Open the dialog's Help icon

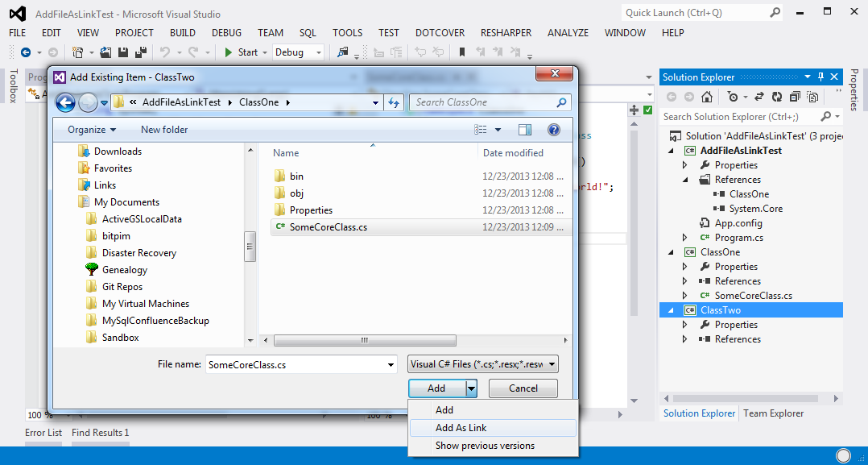pyautogui.click(x=553, y=130)
